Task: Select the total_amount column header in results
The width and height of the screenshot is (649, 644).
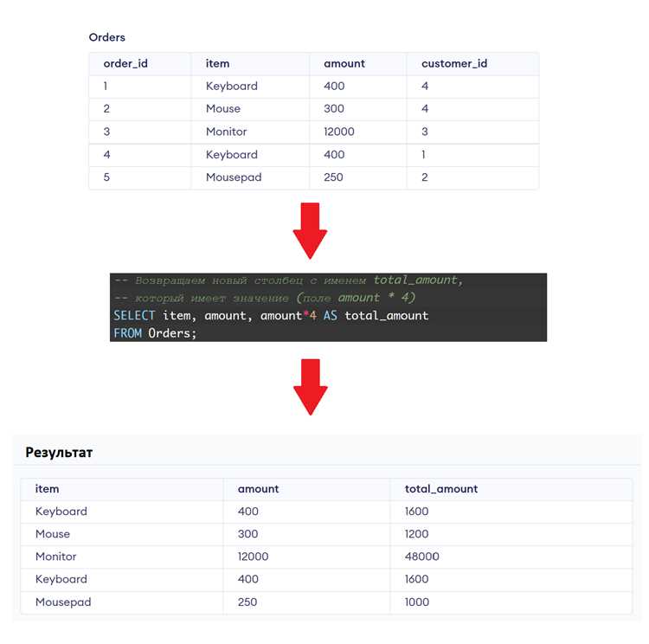Action: tap(441, 489)
